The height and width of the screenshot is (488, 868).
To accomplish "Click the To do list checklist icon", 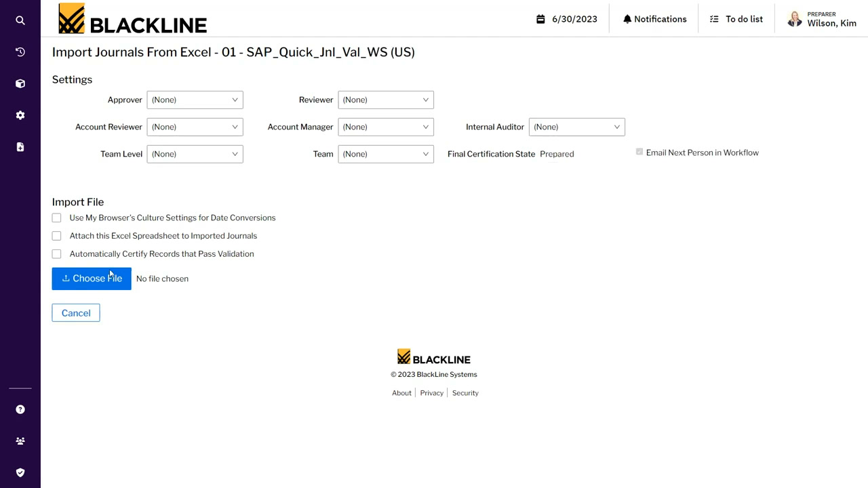I will (714, 19).
